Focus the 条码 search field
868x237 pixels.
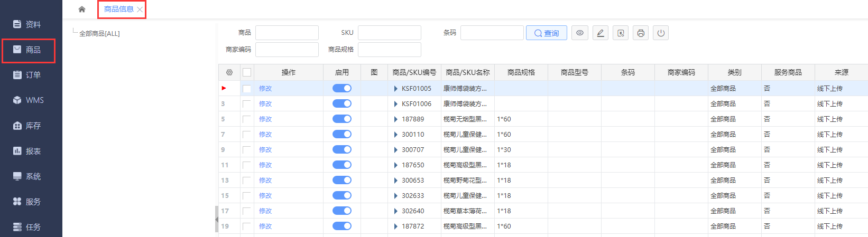[492, 33]
